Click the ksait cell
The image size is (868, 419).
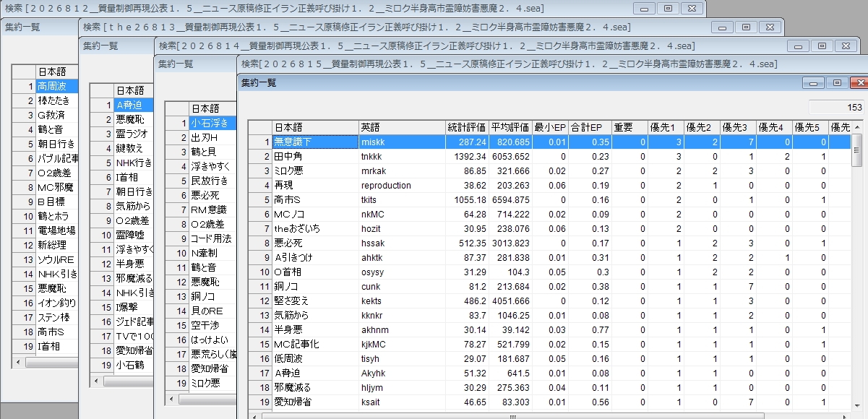pyautogui.click(x=401, y=402)
